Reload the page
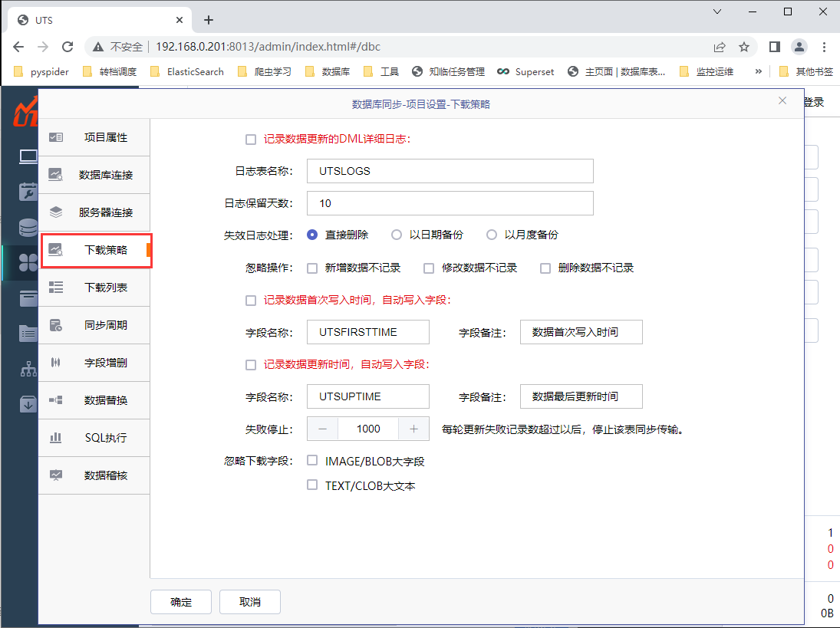The height and width of the screenshot is (628, 840). tap(68, 47)
